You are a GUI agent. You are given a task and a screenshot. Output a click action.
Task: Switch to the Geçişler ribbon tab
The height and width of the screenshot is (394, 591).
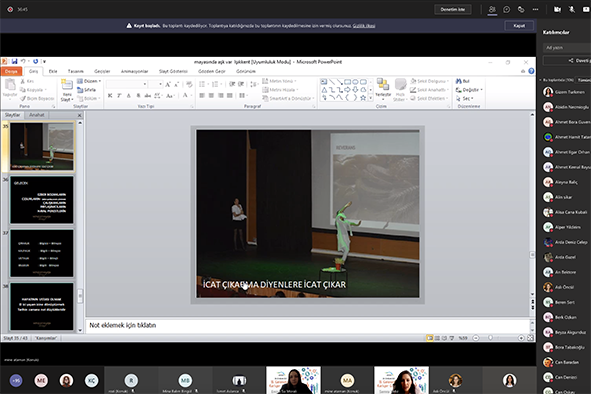click(102, 71)
